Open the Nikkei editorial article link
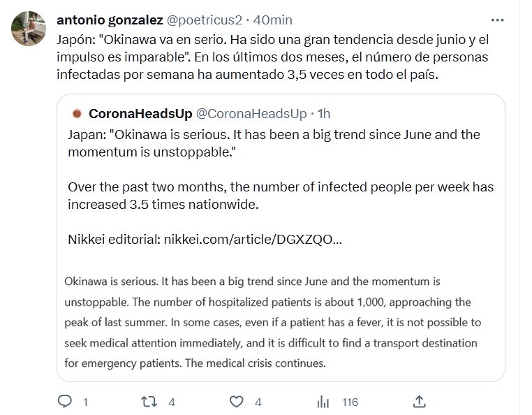The width and height of the screenshot is (532, 415). 253,240
